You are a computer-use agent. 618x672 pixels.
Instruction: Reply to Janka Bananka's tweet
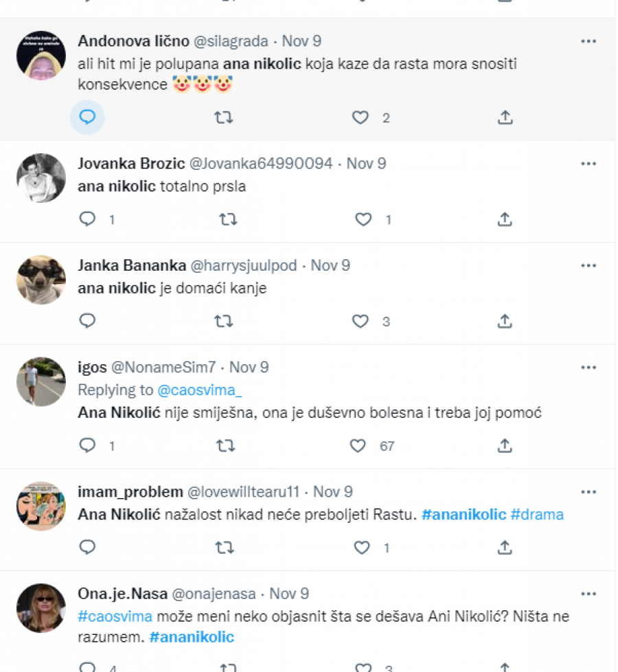pos(87,321)
